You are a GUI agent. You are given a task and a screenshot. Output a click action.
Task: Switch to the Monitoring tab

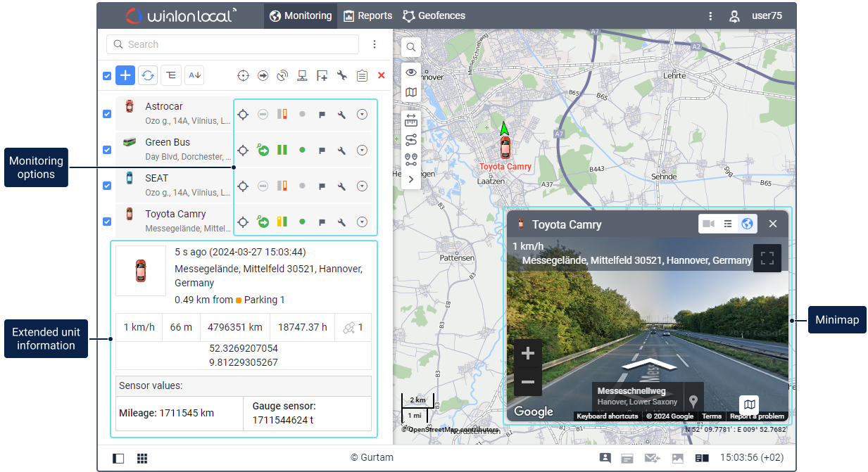(301, 15)
